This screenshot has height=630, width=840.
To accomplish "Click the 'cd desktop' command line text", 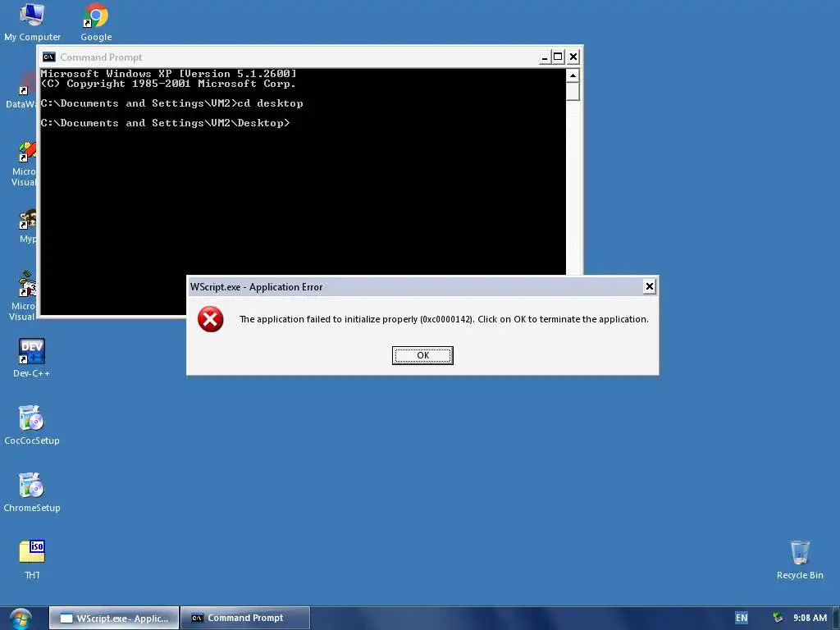I will (270, 103).
